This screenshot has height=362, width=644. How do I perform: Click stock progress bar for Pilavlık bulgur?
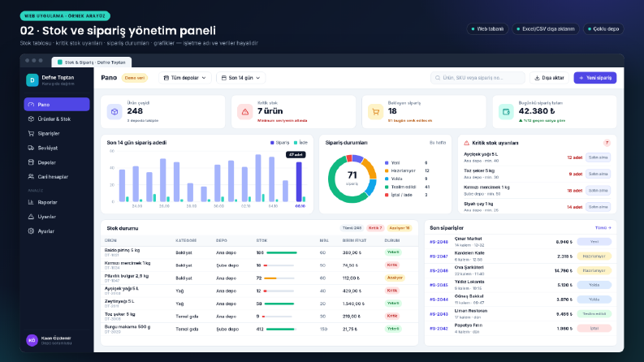click(279, 278)
